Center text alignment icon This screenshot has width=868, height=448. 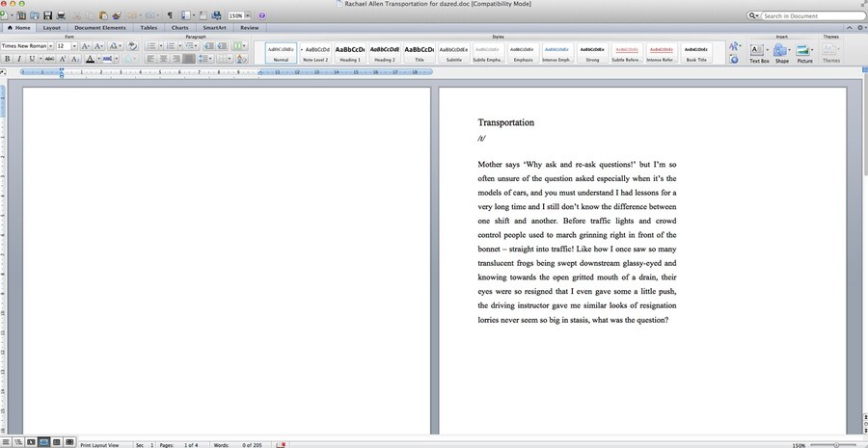164,59
